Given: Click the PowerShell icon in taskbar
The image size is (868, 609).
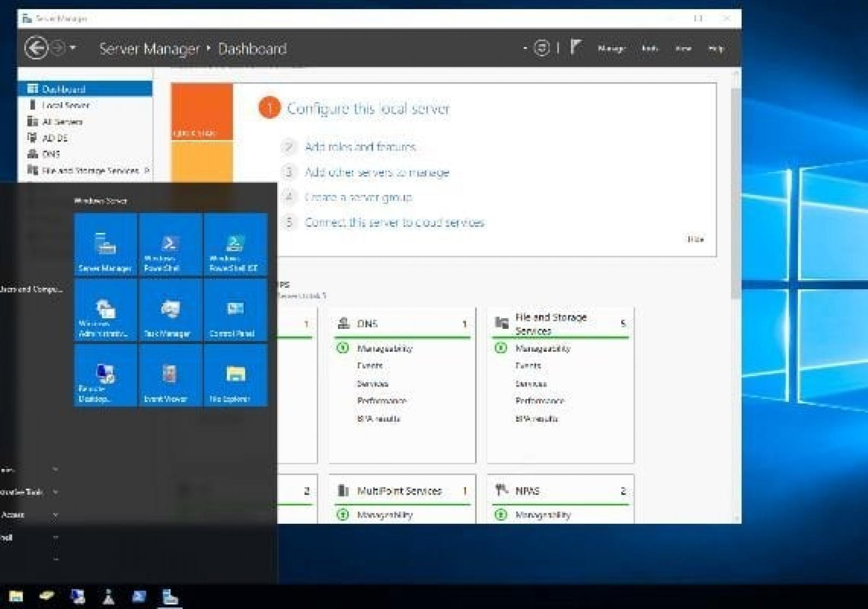Looking at the screenshot, I should point(139,597).
